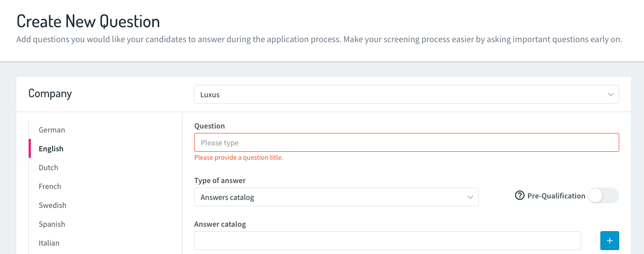This screenshot has height=254, width=644.
Task: Go to the Italian language tab
Action: point(49,243)
